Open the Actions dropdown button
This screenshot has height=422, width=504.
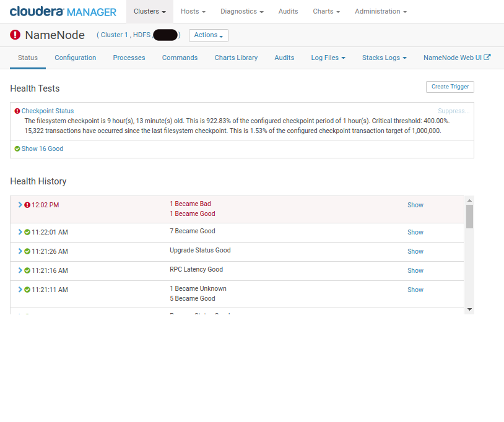point(209,35)
